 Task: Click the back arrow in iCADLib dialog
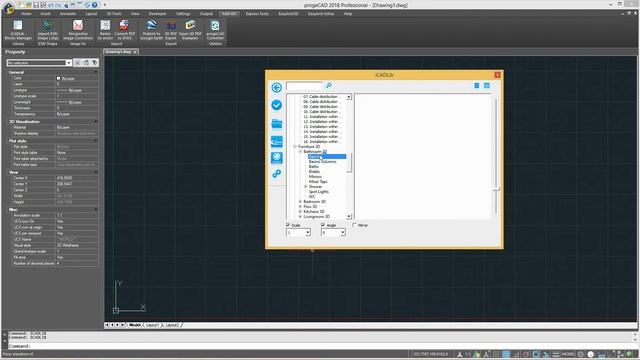coord(276,87)
